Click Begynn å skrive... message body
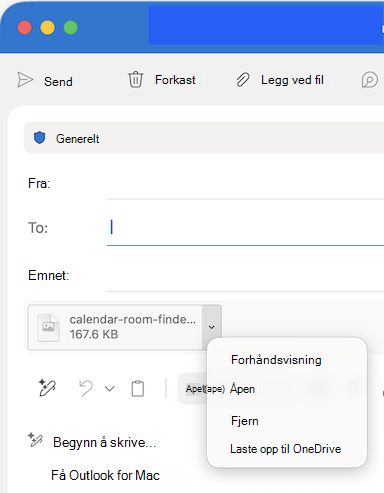The image size is (384, 493). pos(104,443)
